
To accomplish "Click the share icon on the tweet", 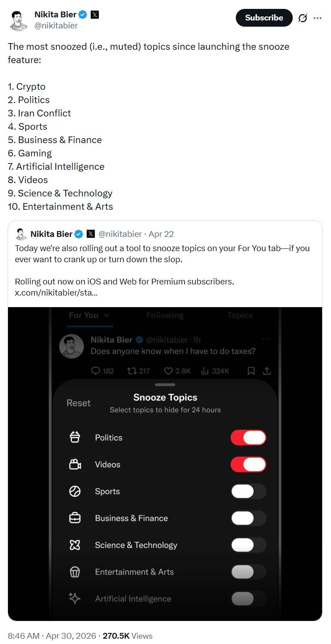I will [266, 371].
